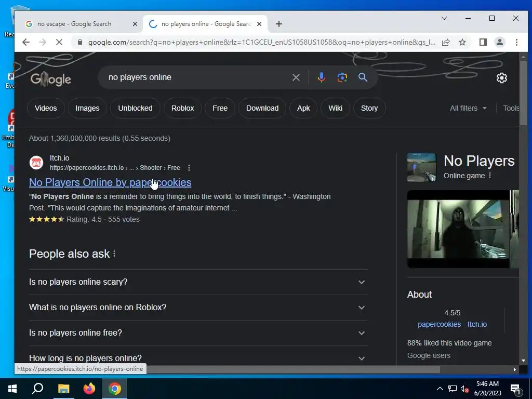Screen dimensions: 532x399
Task: Click the small No Players game thumbnail
Action: [421, 167]
